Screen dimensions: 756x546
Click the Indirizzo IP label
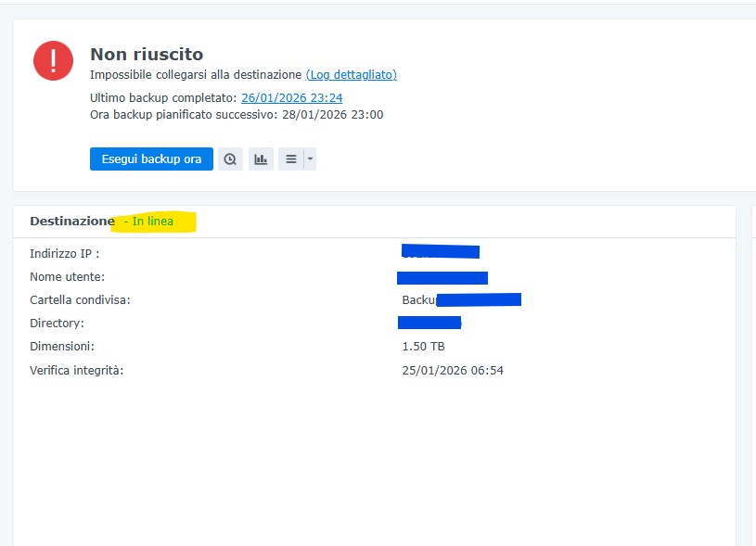pyautogui.click(x=64, y=253)
